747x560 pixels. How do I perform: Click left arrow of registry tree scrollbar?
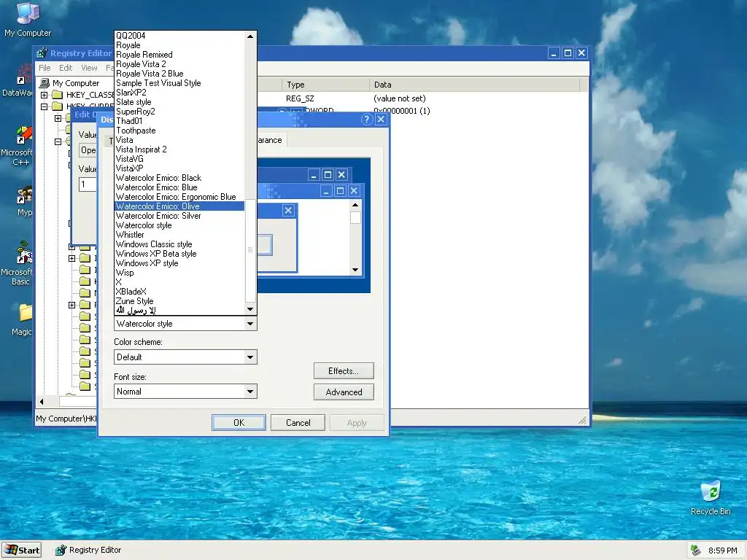[42, 402]
